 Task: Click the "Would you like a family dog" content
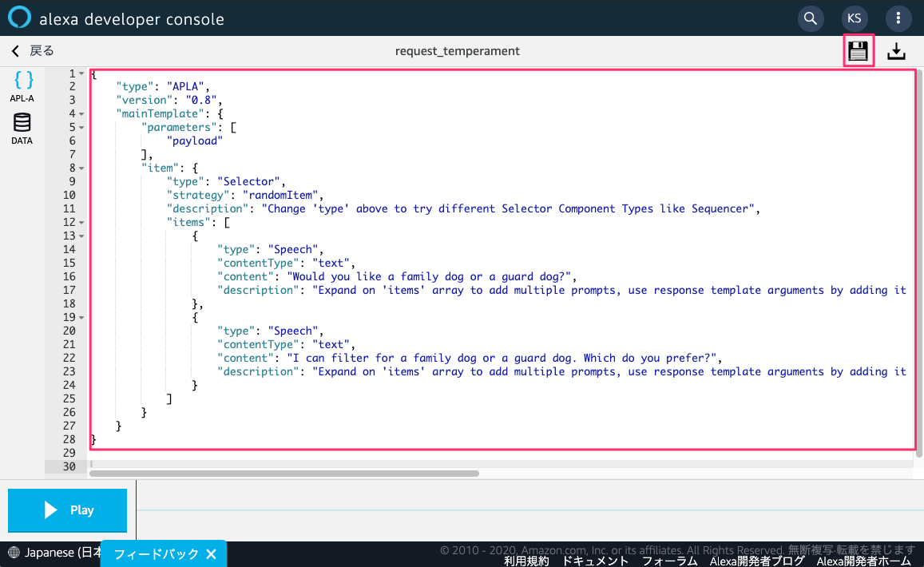pyautogui.click(x=429, y=276)
